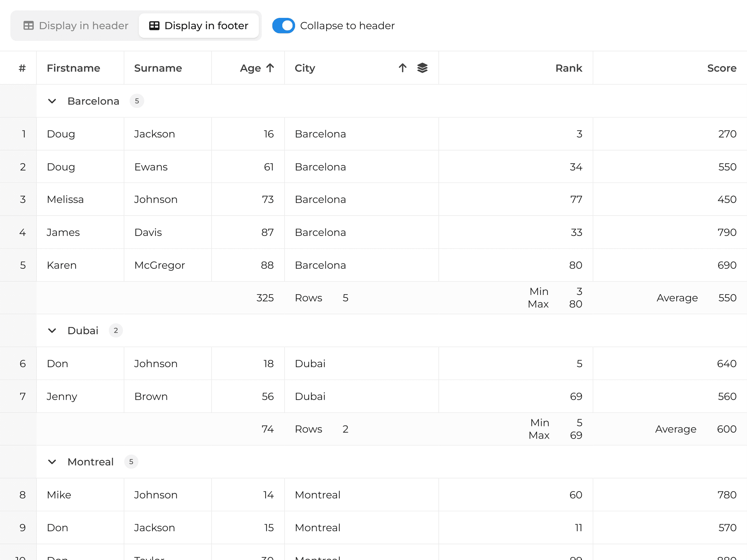The image size is (747, 560).
Task: Collapse the Montreal group
Action: coord(52,462)
